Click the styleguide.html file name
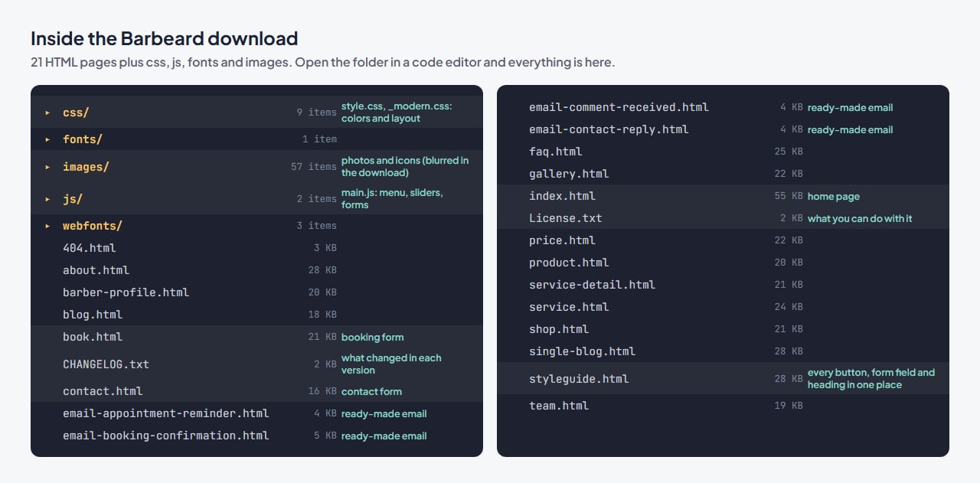 point(579,379)
